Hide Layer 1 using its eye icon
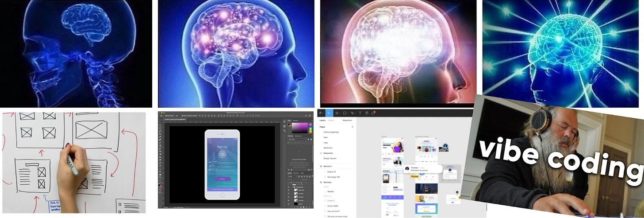The height and width of the screenshot is (218, 644). coord(288,203)
